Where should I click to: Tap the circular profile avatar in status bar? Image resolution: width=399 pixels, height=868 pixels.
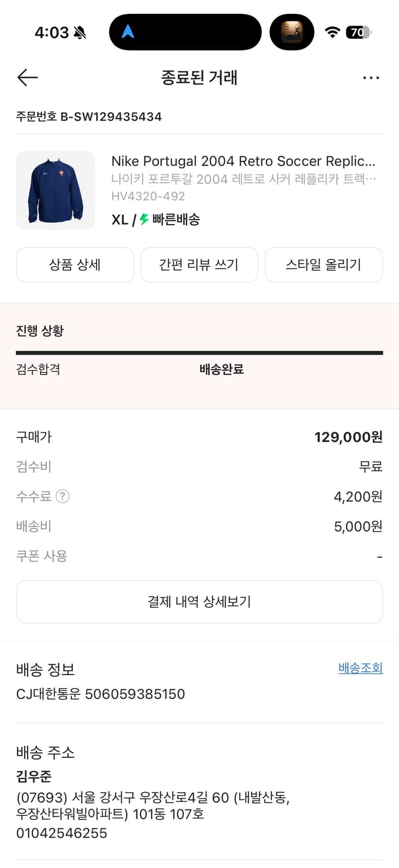[292, 32]
